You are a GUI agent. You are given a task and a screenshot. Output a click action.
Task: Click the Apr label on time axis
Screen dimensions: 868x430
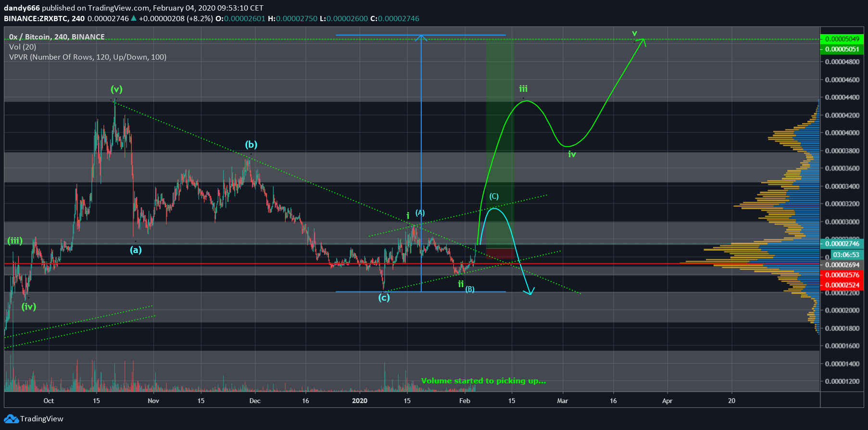point(667,401)
